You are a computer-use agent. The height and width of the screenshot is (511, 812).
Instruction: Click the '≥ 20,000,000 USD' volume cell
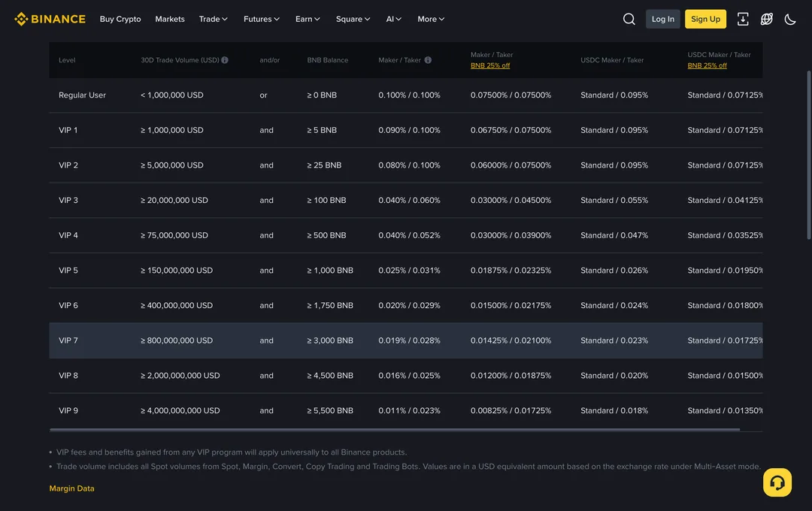pos(174,201)
